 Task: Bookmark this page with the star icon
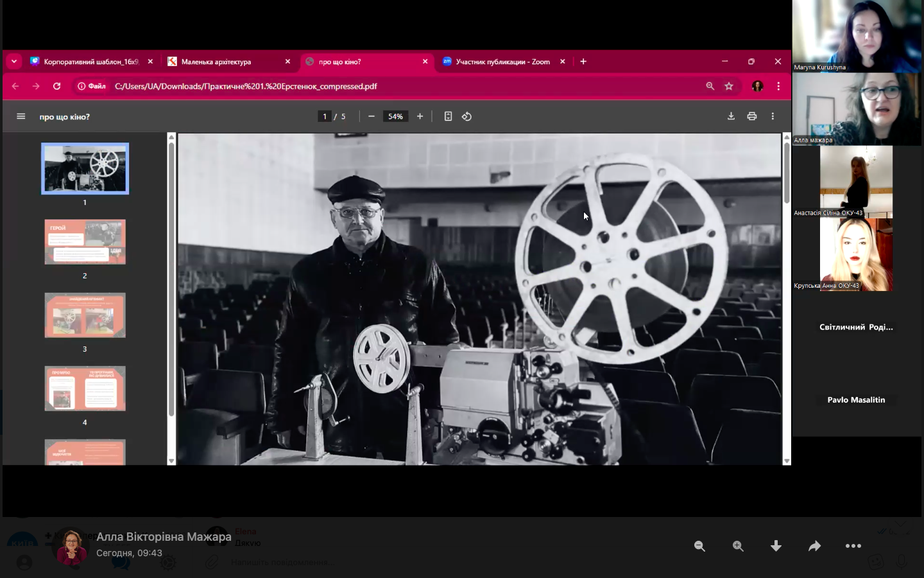[729, 86]
